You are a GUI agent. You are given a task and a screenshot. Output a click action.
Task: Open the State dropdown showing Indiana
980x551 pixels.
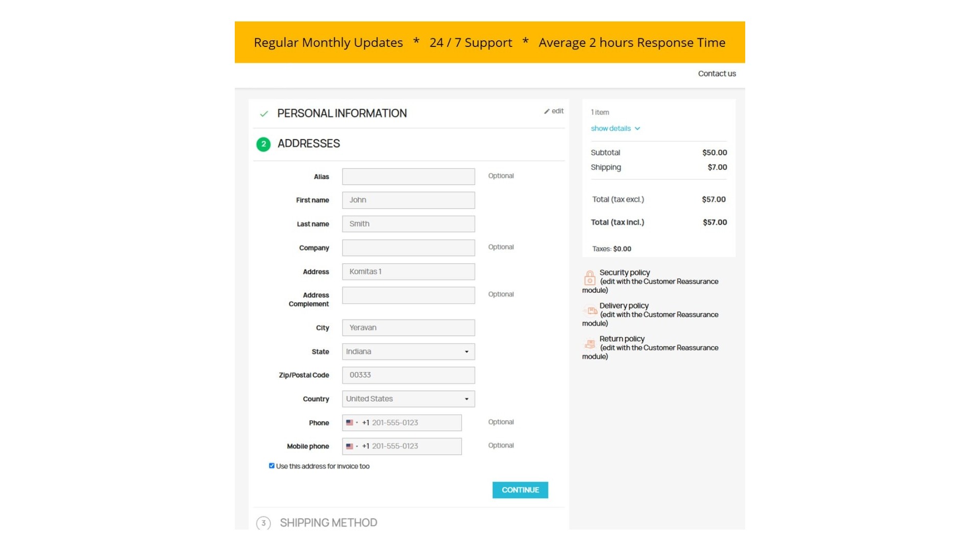[408, 352]
